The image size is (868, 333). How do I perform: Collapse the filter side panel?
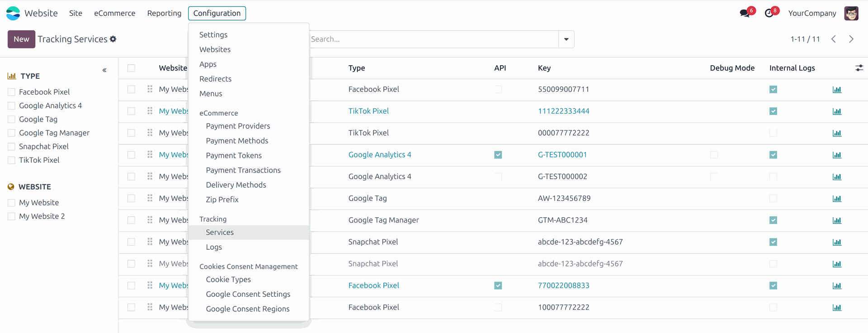tap(104, 70)
